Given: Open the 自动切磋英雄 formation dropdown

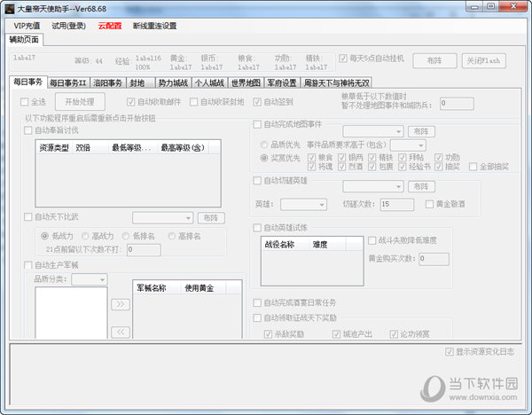Looking at the screenshot, I should tap(373, 186).
